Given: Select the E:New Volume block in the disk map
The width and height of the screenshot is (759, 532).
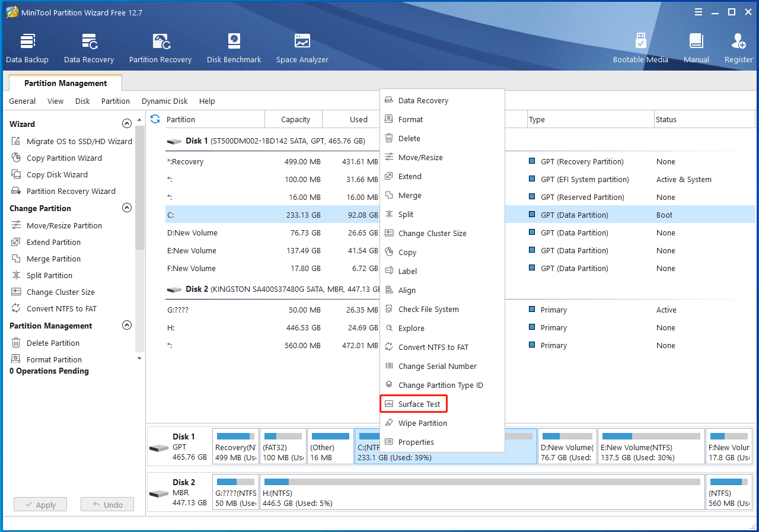Looking at the screenshot, I should [650, 447].
